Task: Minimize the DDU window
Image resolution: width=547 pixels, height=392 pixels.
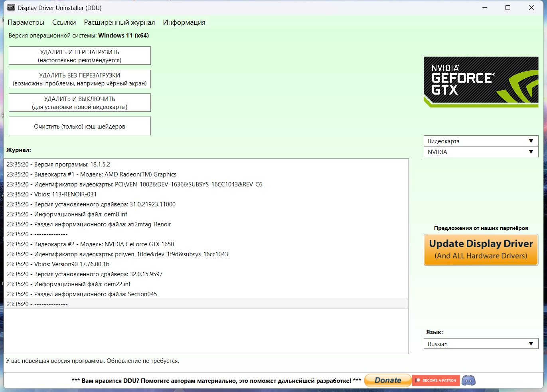Action: click(x=485, y=8)
